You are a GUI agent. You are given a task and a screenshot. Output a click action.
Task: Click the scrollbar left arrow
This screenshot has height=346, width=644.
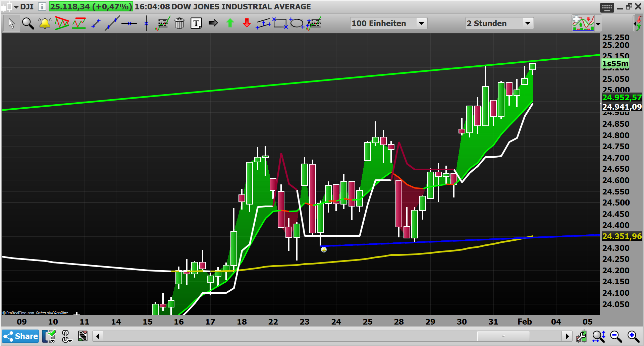click(98, 336)
